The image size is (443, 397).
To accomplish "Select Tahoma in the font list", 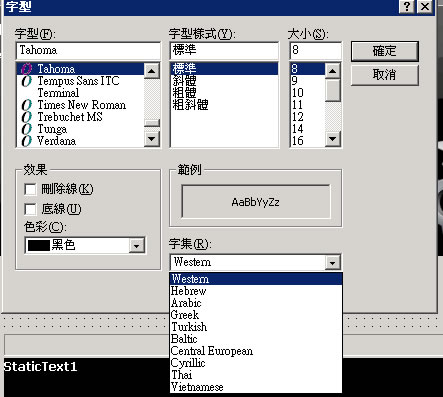I will pyautogui.click(x=80, y=69).
